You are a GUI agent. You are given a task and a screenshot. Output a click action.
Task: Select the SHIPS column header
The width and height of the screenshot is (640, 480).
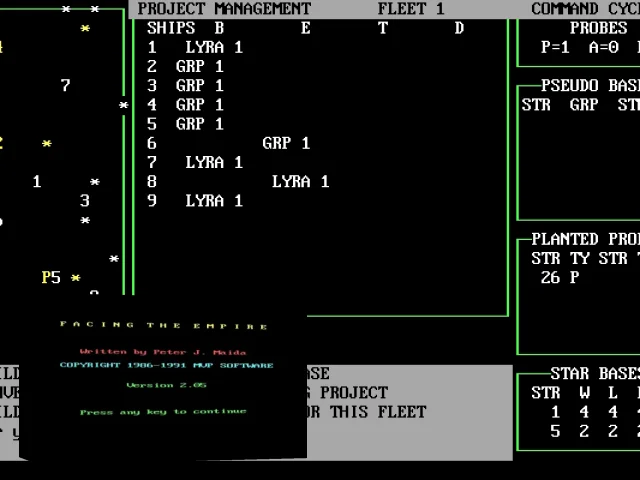171,28
